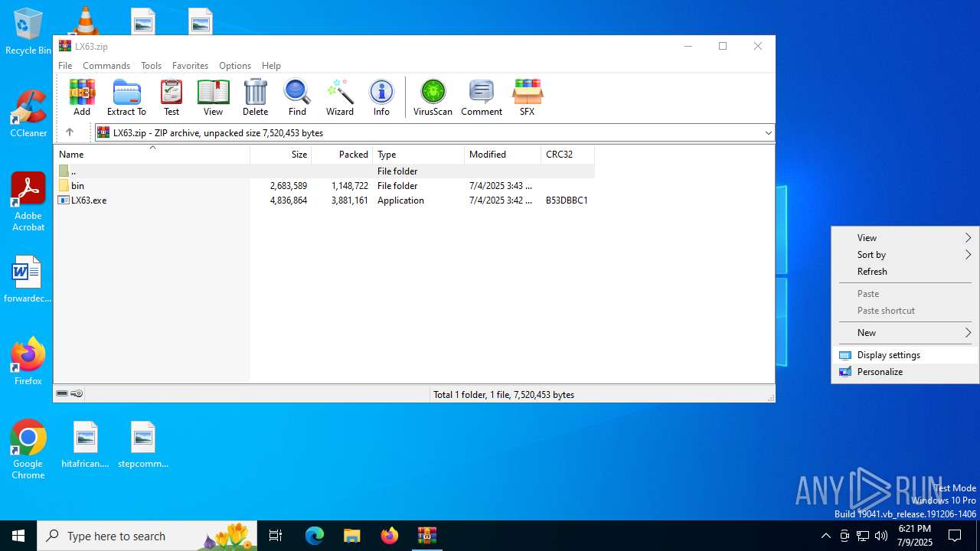980x551 pixels.
Task: Click the WinRAR taskbar button
Action: (x=427, y=536)
